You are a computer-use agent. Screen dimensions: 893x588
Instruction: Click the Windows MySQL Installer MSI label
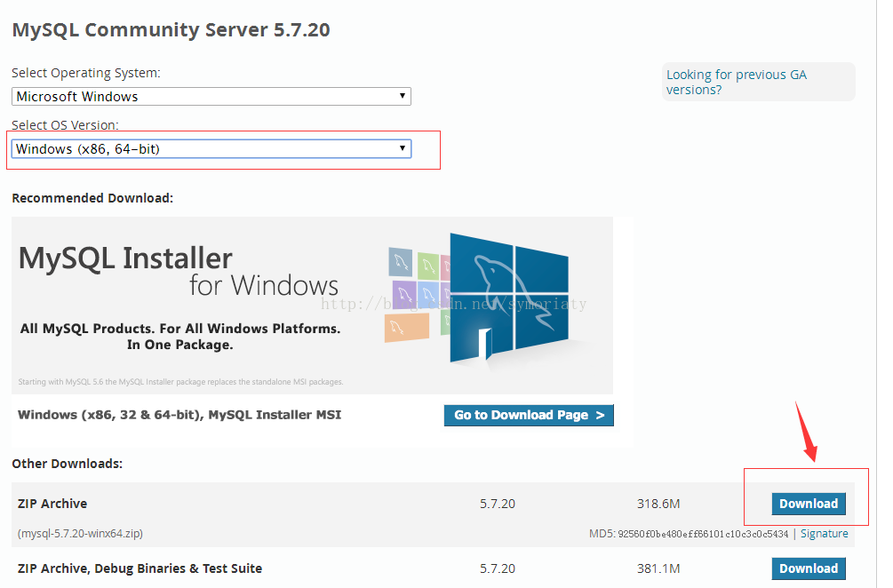[x=179, y=415]
